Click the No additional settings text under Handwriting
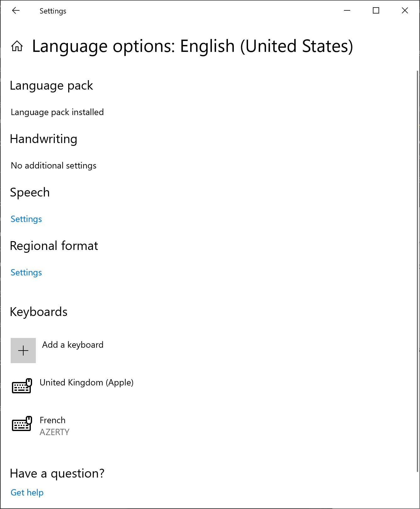The width and height of the screenshot is (420, 509). click(x=53, y=165)
